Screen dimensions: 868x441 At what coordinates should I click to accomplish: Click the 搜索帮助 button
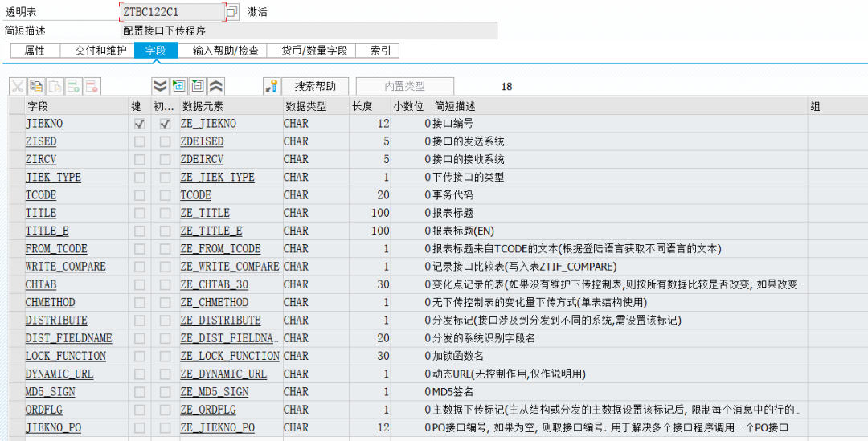[315, 86]
